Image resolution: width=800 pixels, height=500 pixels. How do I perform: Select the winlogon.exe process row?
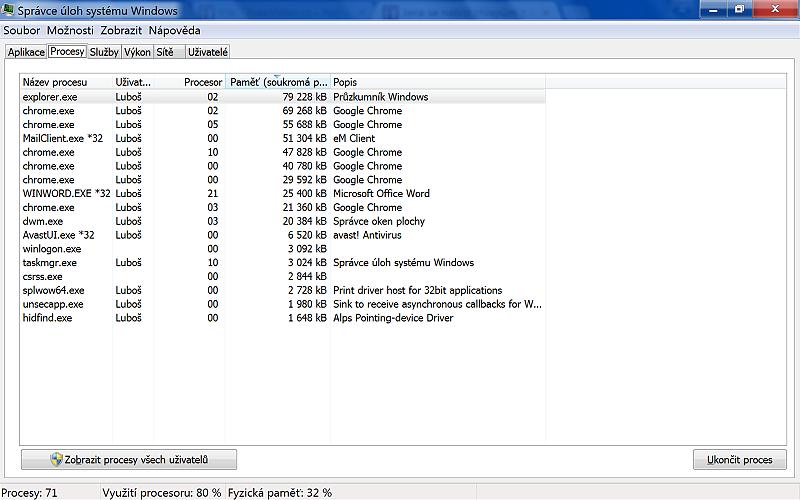click(283, 248)
